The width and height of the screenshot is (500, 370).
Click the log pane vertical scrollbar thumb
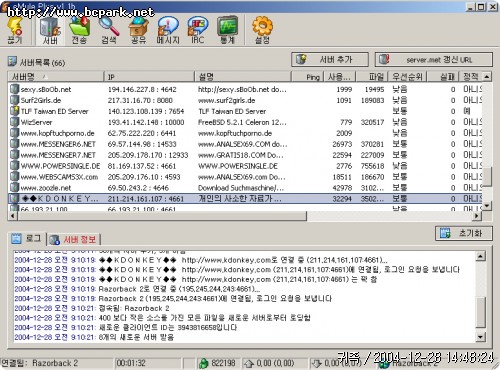pyautogui.click(x=480, y=312)
